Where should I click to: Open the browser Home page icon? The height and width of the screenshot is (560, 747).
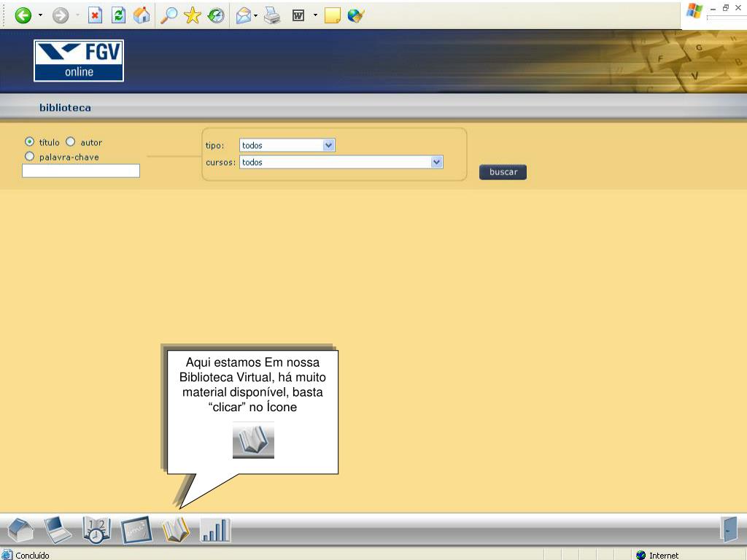tap(142, 15)
